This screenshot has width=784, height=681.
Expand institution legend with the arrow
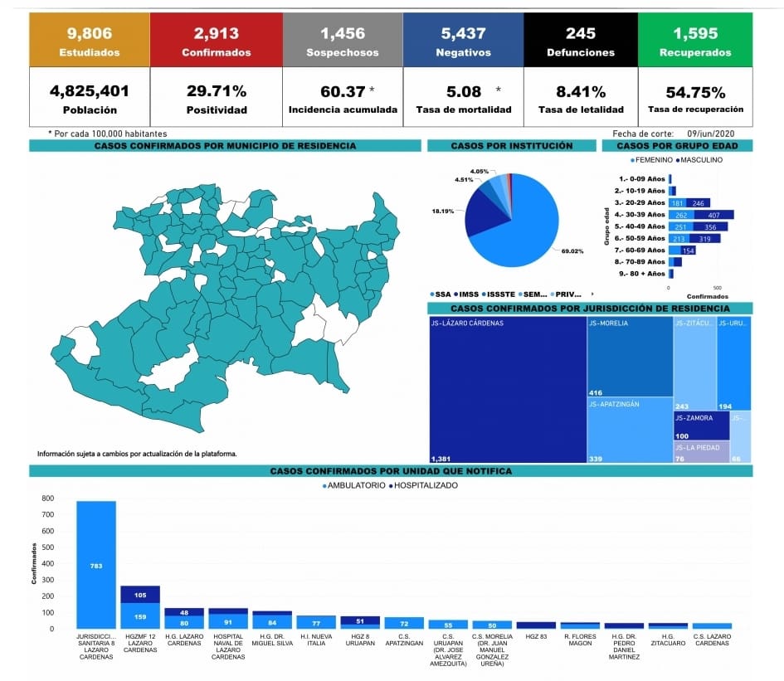coord(592,294)
